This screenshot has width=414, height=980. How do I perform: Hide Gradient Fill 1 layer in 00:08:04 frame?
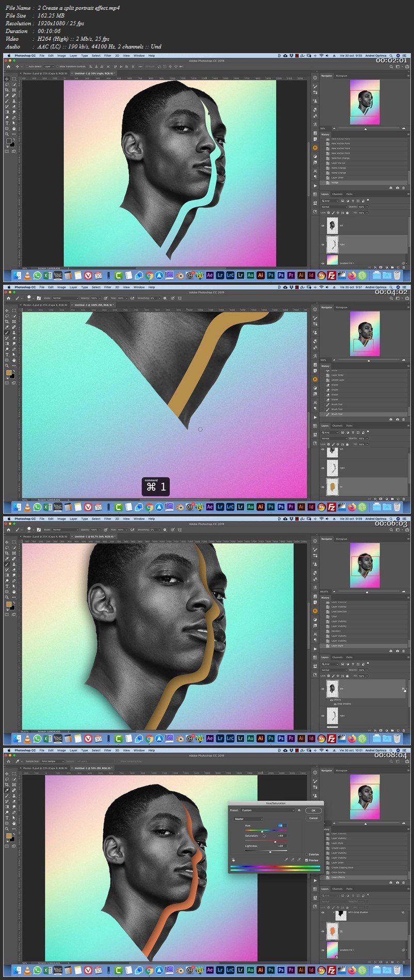coord(323,950)
